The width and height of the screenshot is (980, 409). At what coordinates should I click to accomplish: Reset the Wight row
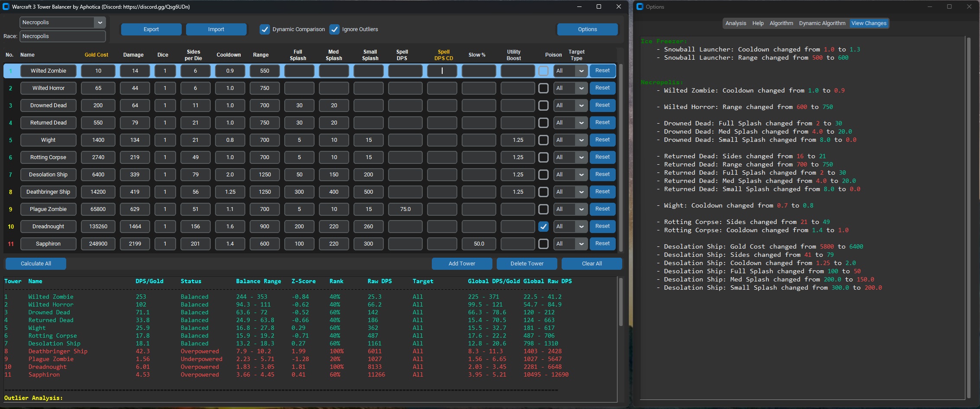(x=602, y=140)
